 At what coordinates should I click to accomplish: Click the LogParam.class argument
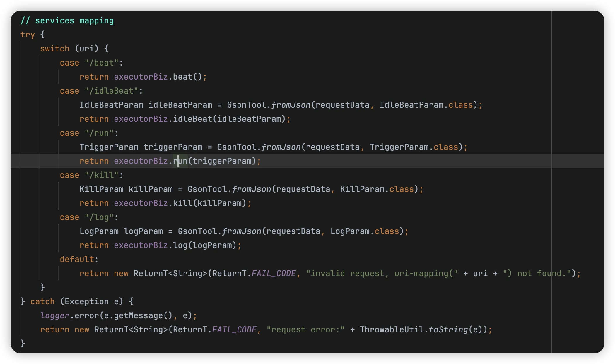click(365, 231)
